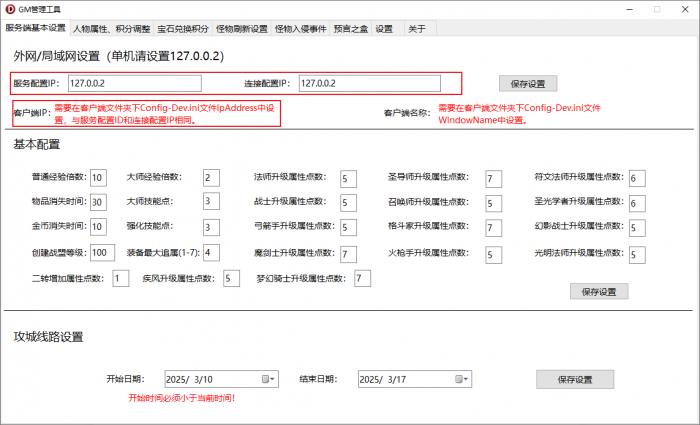
Task: Close the GM管理工具 window
Action: [685, 9]
